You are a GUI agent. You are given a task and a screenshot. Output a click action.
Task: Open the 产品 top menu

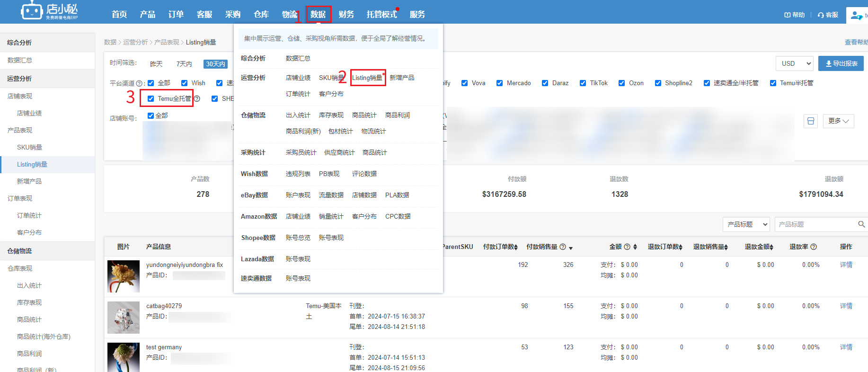[148, 15]
